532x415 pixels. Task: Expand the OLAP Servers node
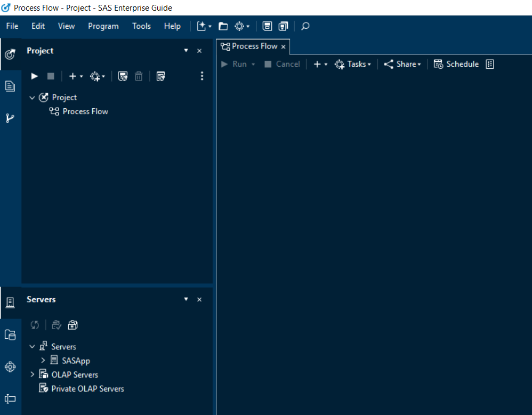[x=32, y=374]
